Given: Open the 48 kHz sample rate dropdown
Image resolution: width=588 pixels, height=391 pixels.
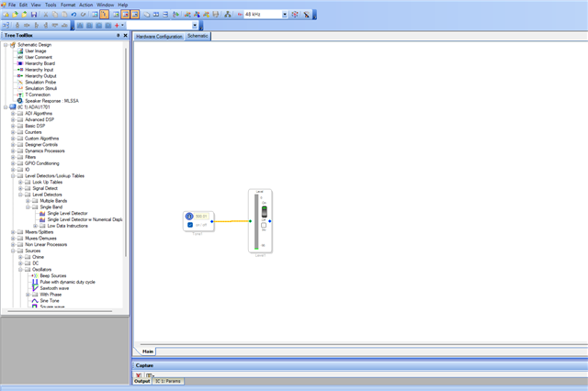Looking at the screenshot, I should click(x=284, y=15).
